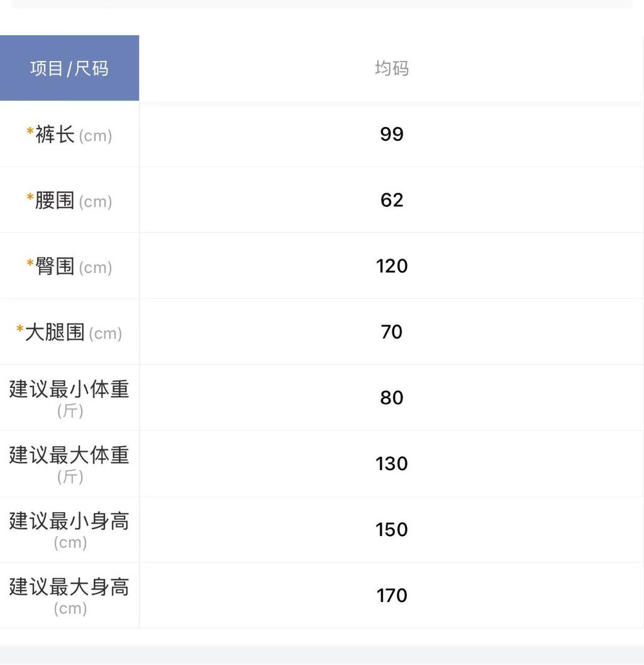The image size is (644, 665).
Task: Tap the hip value 120
Action: click(391, 266)
